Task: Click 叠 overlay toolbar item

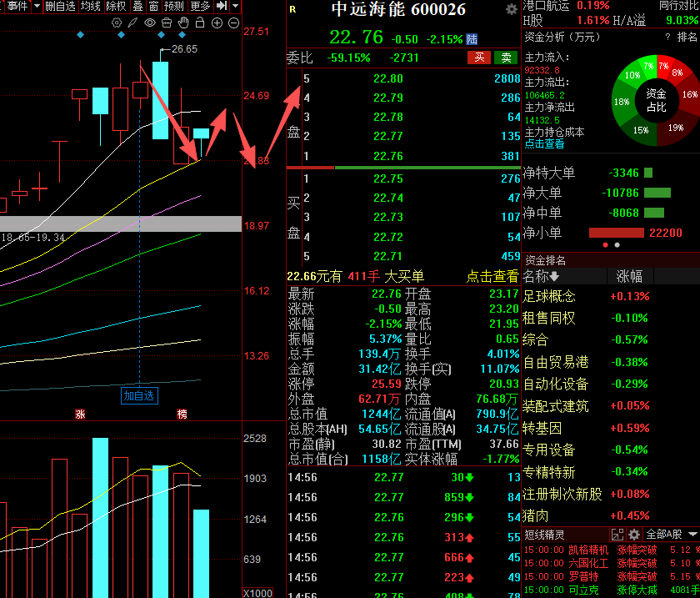Action: (x=137, y=7)
